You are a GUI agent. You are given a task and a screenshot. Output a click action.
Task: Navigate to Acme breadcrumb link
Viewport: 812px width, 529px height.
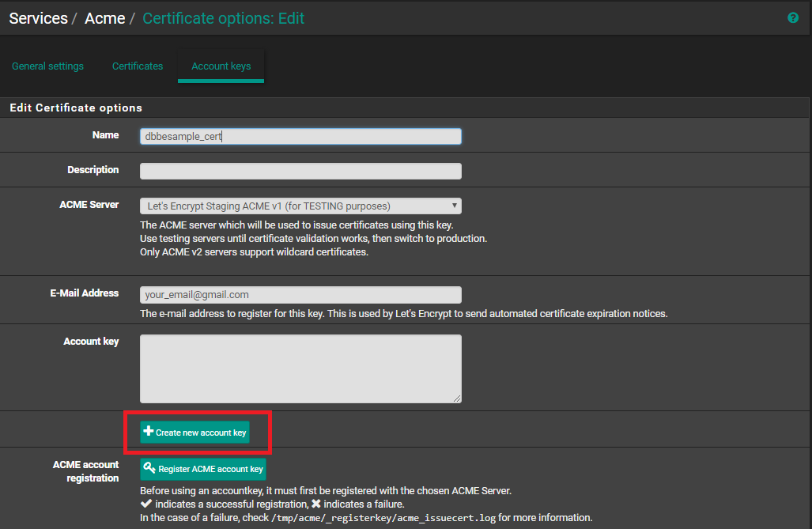pos(105,18)
